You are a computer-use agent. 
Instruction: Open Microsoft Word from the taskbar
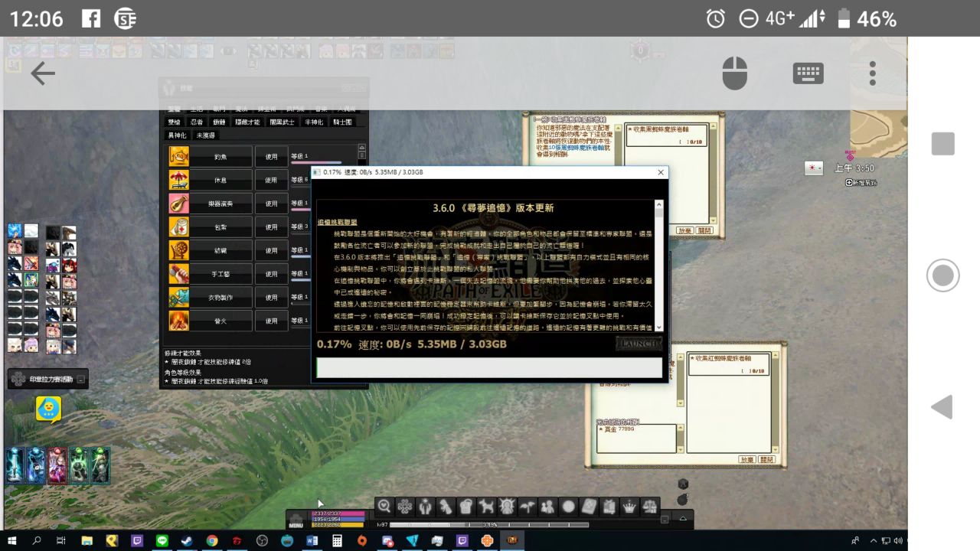point(312,541)
